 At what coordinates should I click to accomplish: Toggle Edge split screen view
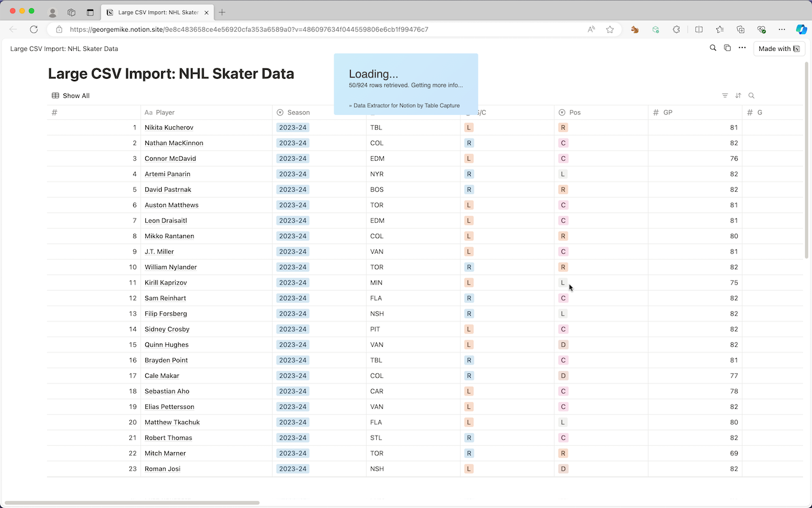coord(698,29)
